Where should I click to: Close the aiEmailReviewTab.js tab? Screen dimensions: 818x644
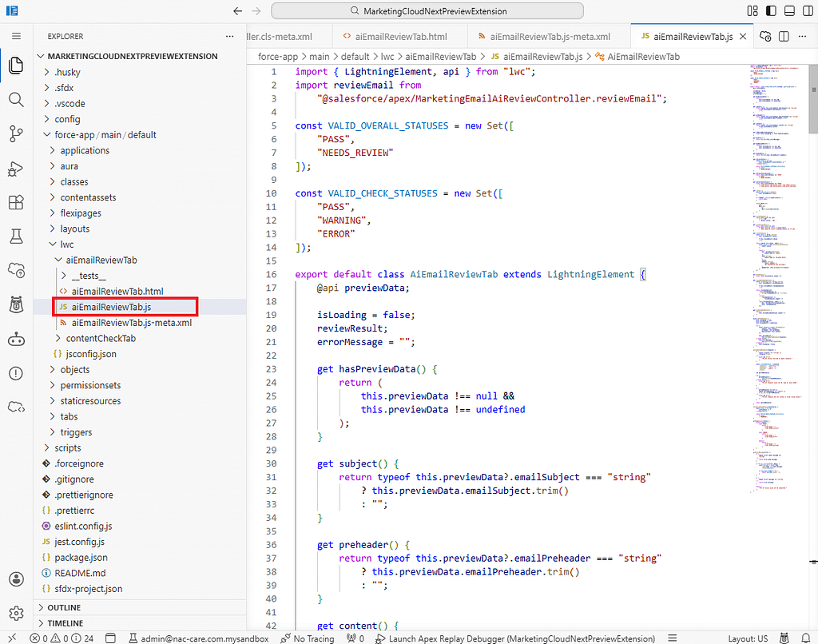(743, 37)
